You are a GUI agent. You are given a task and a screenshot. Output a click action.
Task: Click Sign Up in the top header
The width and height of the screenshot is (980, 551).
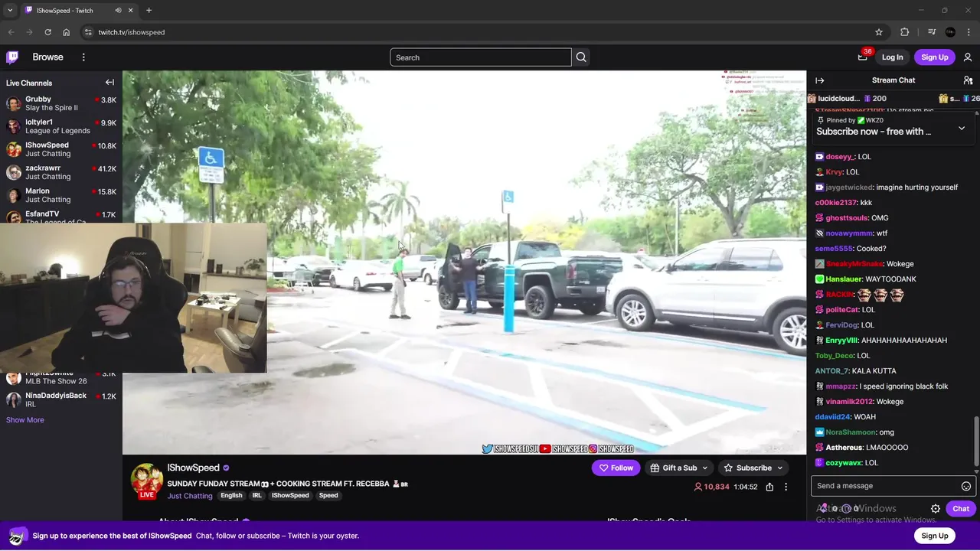coord(934,57)
